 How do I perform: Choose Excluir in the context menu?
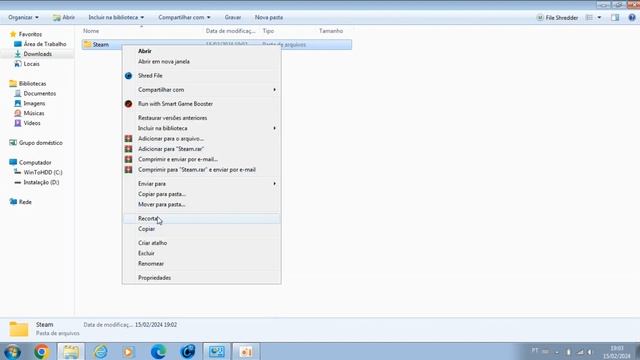click(201, 253)
